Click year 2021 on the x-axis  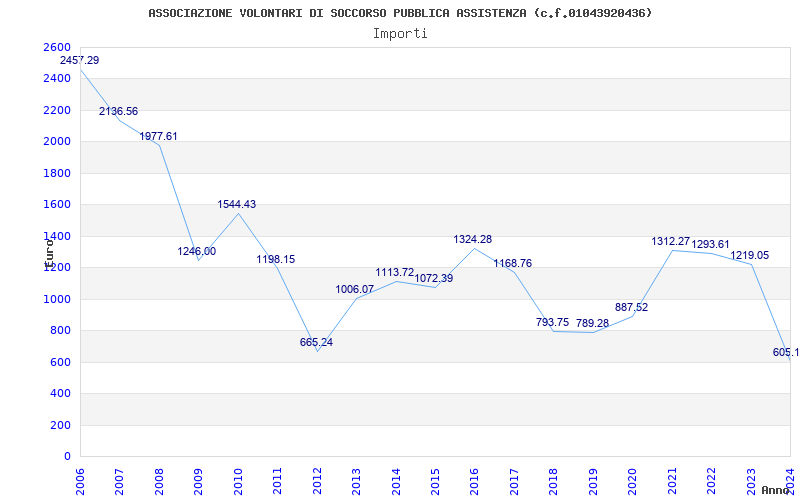click(x=672, y=482)
